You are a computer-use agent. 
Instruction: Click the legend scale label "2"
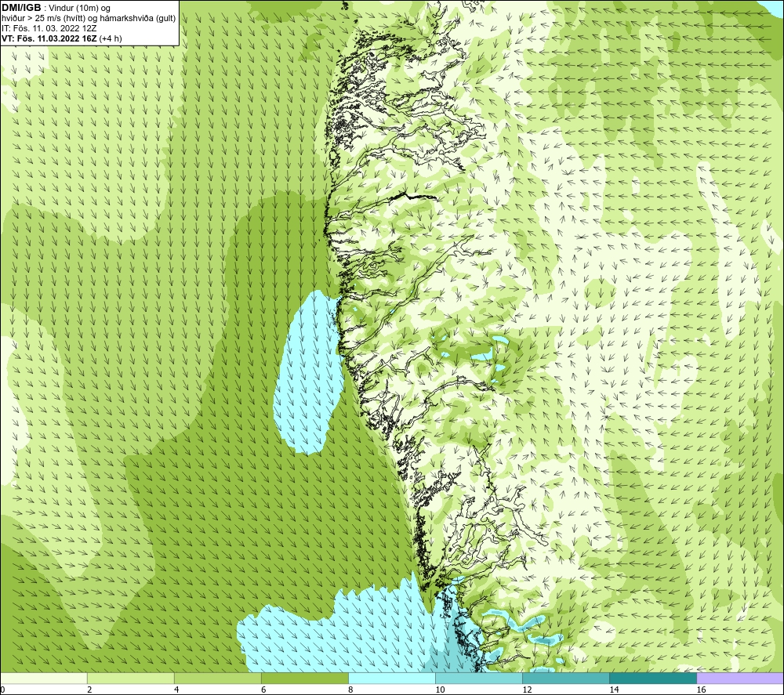coord(89,690)
